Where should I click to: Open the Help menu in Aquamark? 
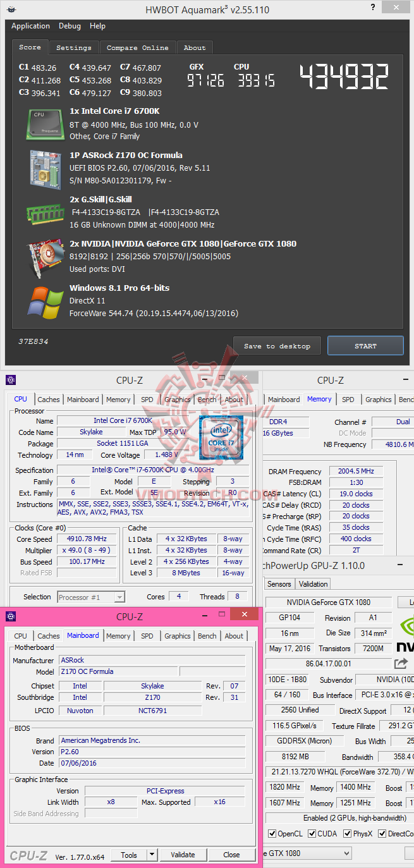click(97, 26)
